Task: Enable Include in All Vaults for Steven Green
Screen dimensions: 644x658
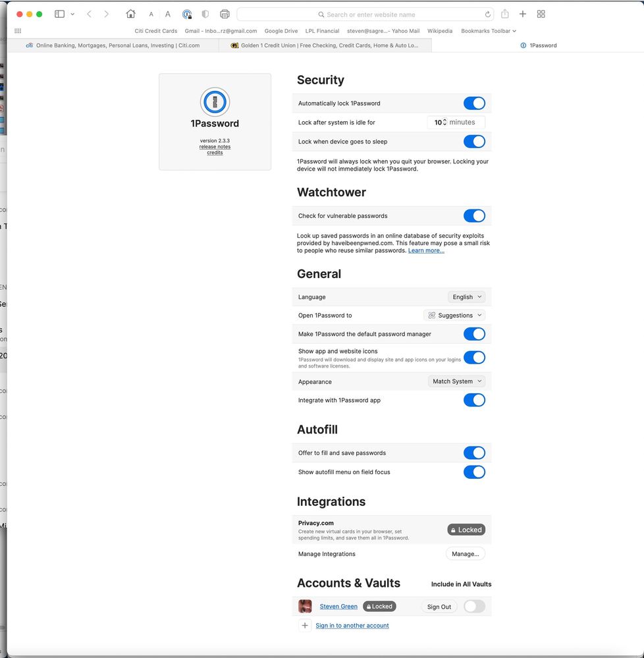Action: click(x=474, y=607)
